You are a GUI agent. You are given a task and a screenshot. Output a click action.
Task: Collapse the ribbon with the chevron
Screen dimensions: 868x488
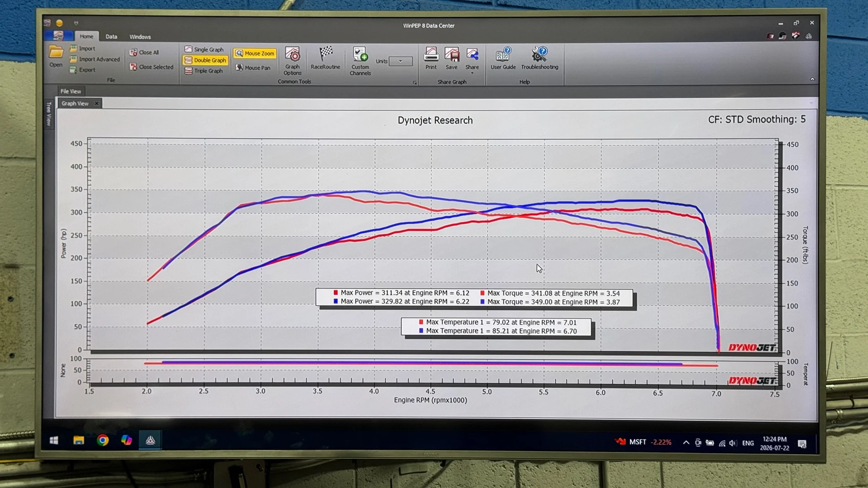point(812,80)
